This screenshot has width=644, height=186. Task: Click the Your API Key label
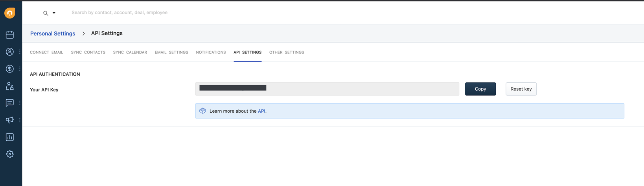tap(44, 90)
